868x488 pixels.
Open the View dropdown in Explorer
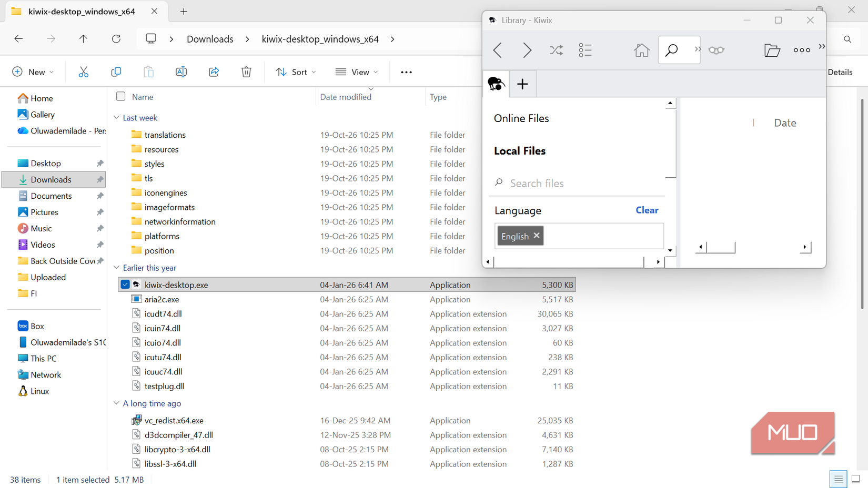click(x=357, y=72)
